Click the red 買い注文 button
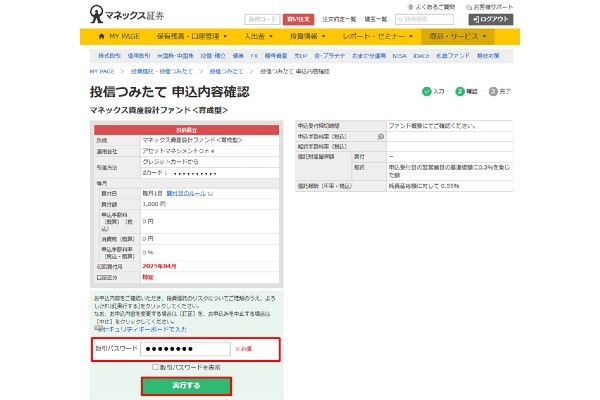This screenshot has width=600, height=400. pos(298,19)
